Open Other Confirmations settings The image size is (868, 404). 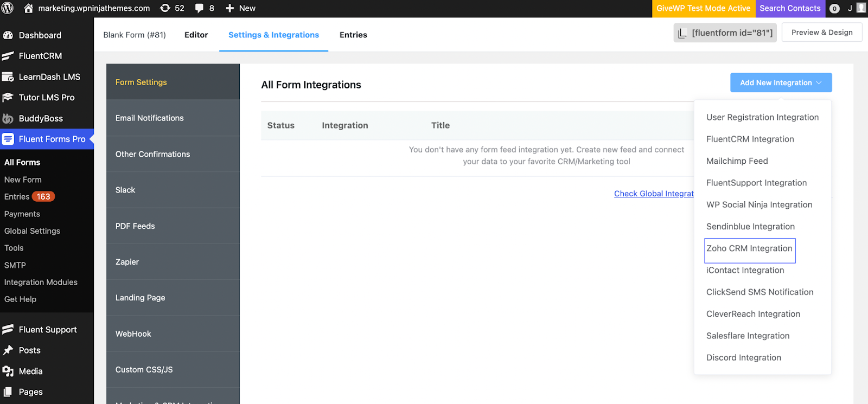tap(173, 154)
